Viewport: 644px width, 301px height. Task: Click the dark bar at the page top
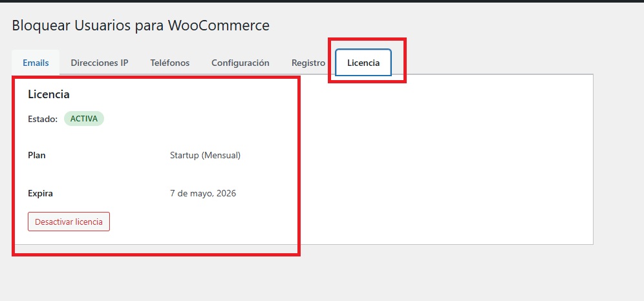coord(322,1)
